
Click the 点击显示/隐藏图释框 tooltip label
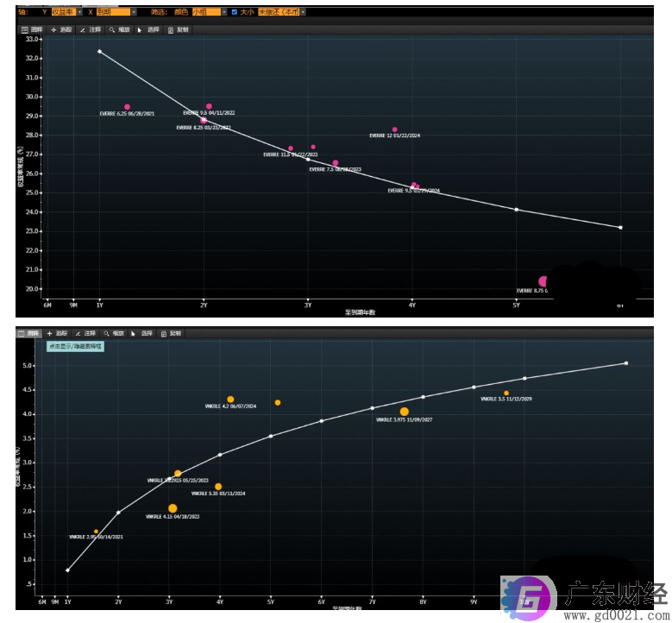click(x=75, y=346)
